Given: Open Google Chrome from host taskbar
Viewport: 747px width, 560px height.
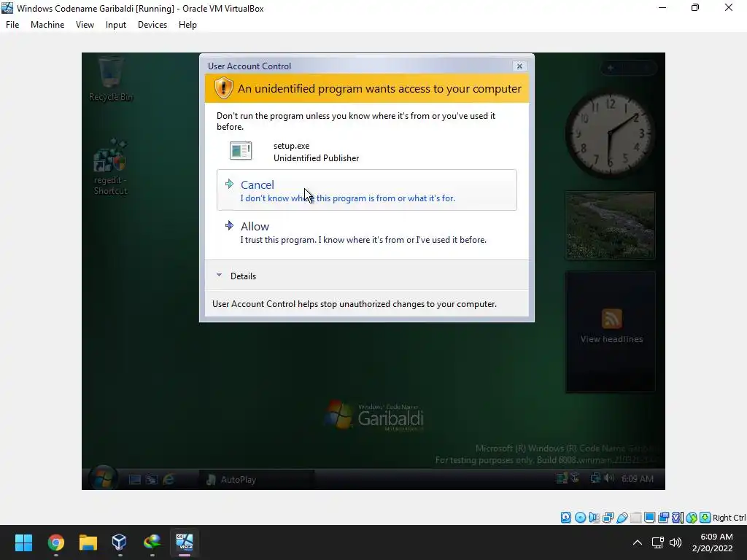Looking at the screenshot, I should (x=55, y=542).
